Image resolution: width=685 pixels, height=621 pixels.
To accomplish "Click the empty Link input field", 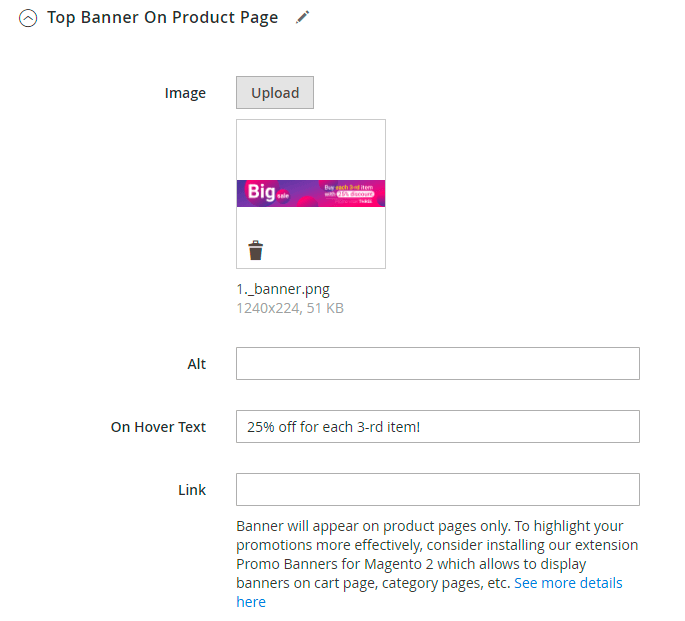I will (437, 490).
